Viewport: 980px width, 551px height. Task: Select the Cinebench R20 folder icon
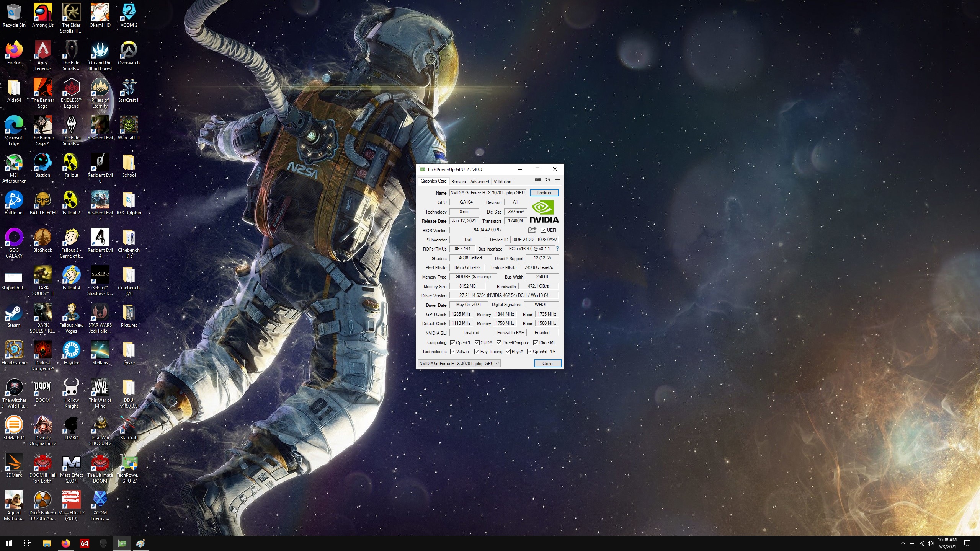click(x=129, y=281)
